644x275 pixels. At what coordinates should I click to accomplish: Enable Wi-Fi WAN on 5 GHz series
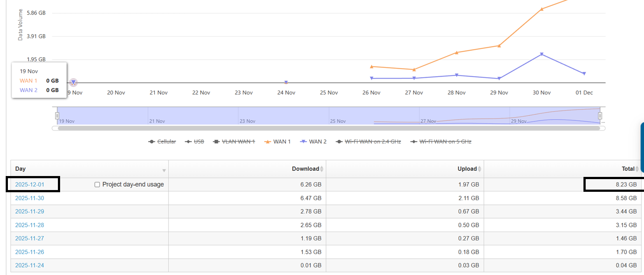click(x=441, y=141)
